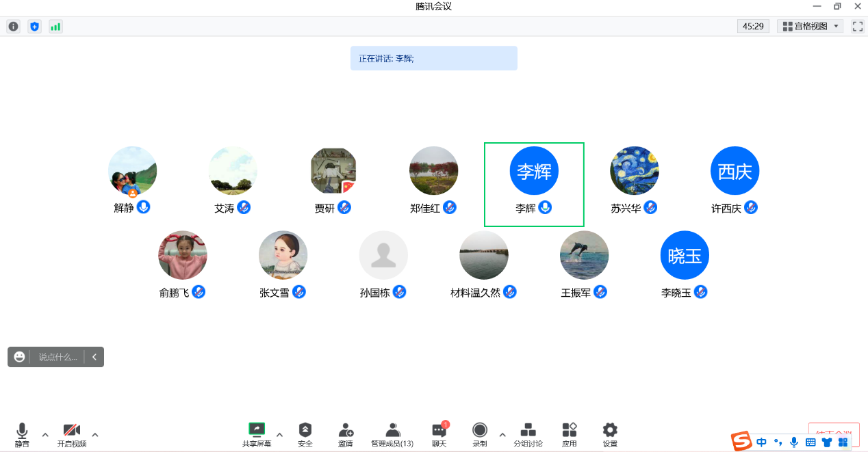Enter full screen mode
The width and height of the screenshot is (868, 452).
[857, 27]
